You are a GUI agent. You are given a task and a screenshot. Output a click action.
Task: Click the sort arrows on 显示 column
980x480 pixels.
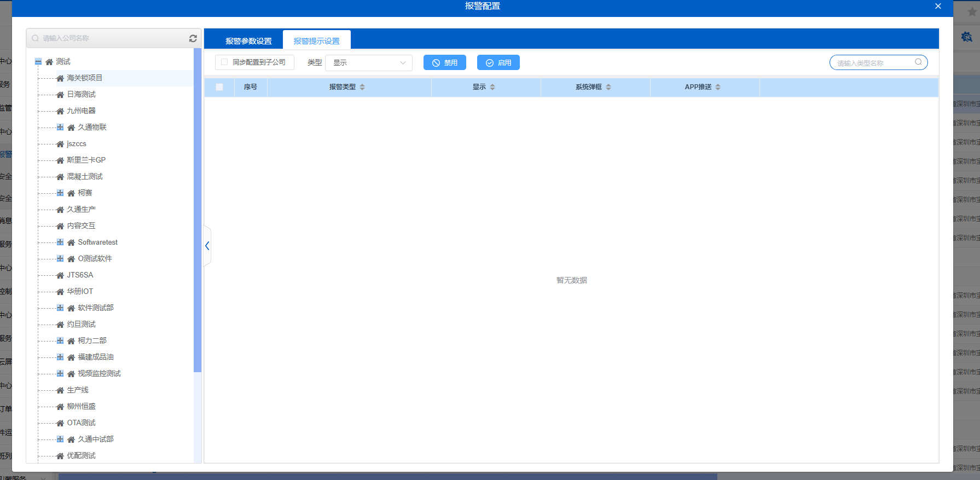point(492,87)
